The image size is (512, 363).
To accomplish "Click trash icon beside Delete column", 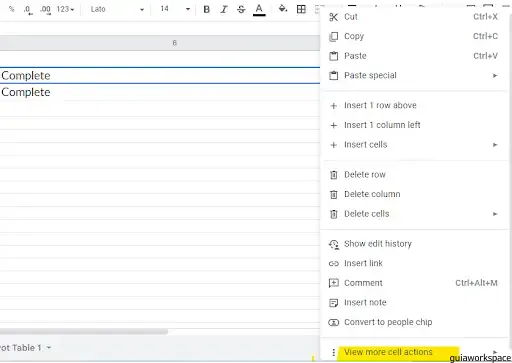I will pyautogui.click(x=334, y=194).
